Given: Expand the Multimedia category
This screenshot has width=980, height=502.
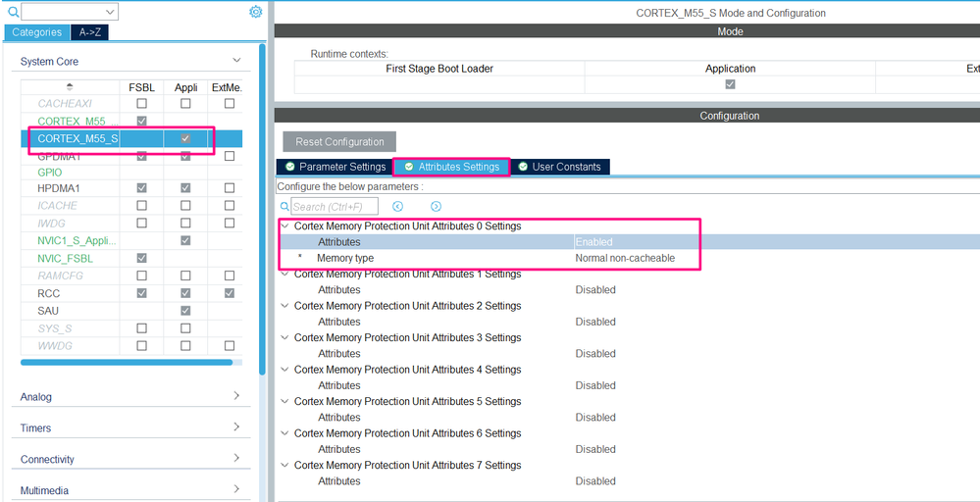Looking at the screenshot, I should pos(236,489).
